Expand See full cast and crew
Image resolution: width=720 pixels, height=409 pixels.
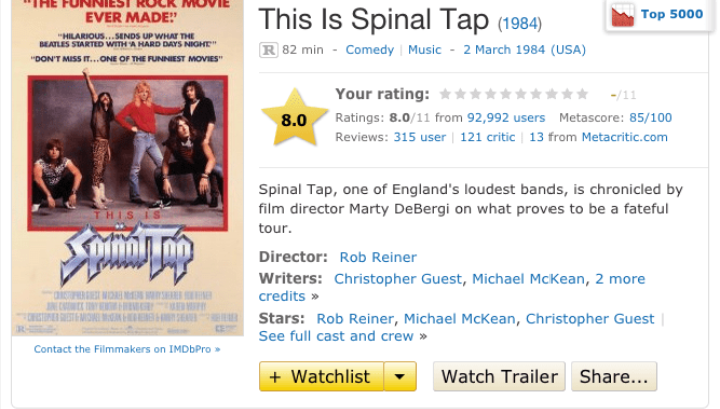[x=336, y=336]
